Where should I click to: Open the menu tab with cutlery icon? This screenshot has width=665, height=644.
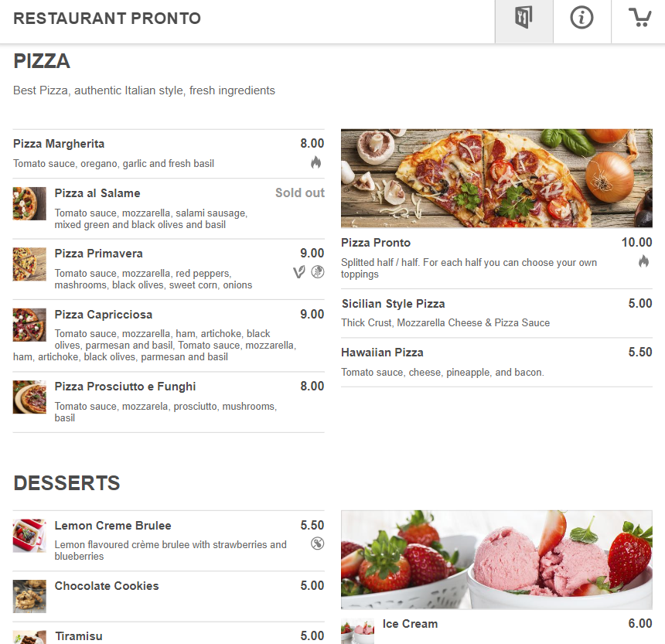[523, 19]
